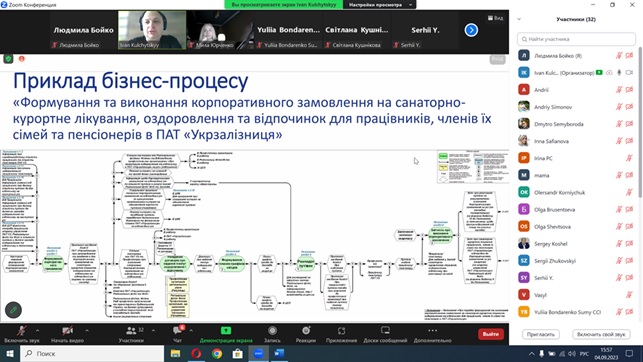This screenshot has width=643, height=362.
Task: Click the Найти участника search field
Action: click(x=576, y=39)
